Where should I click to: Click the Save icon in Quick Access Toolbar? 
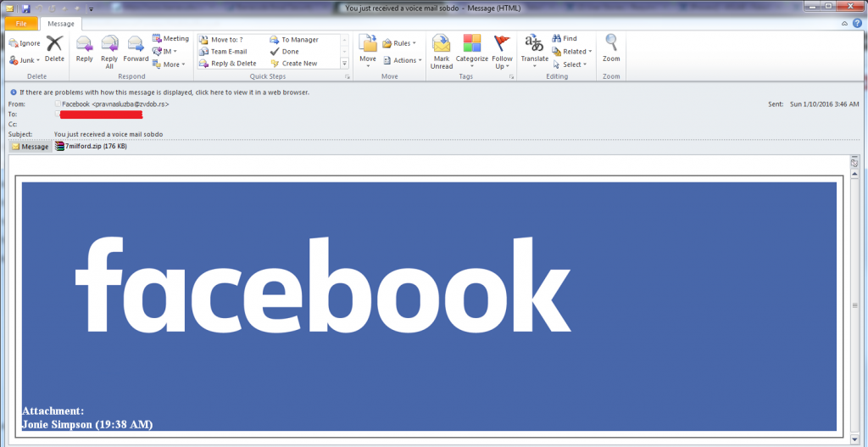[x=25, y=8]
